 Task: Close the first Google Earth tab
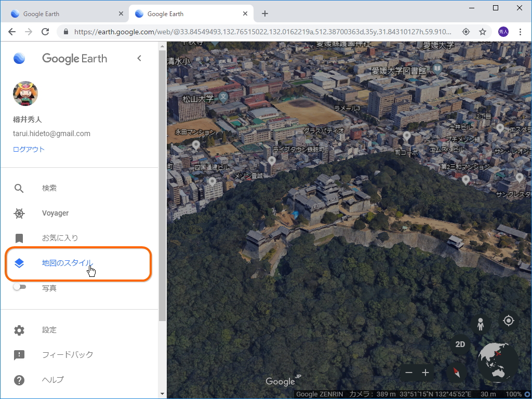[121, 14]
